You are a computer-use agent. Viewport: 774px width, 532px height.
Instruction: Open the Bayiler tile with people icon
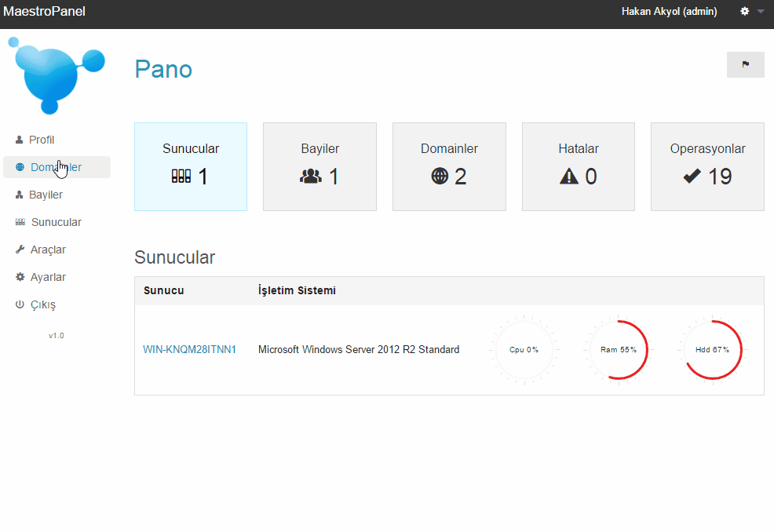[x=319, y=167]
